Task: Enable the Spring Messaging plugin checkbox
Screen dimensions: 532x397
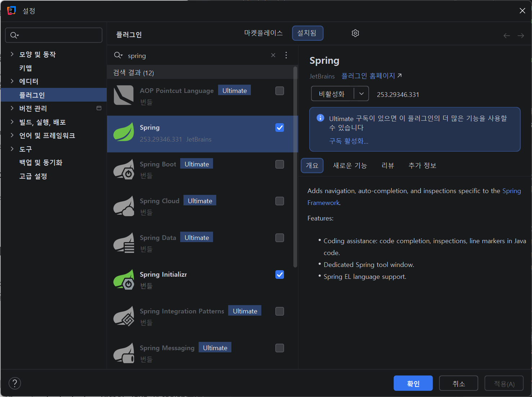Action: (280, 348)
